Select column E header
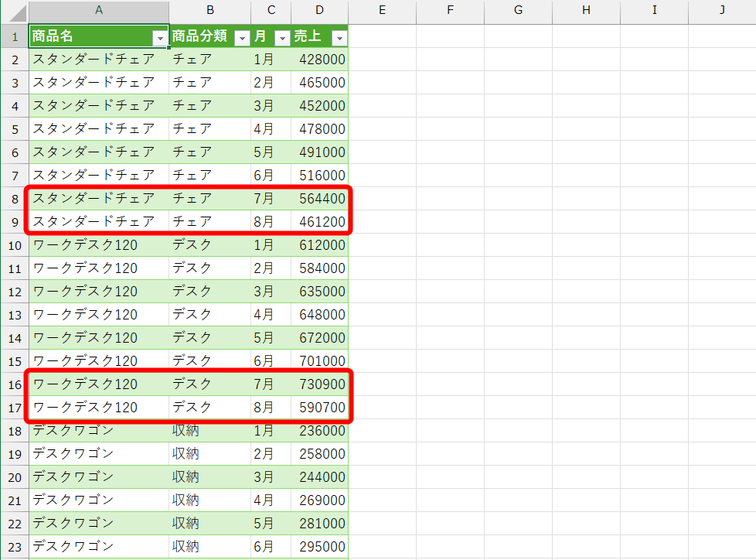 (383, 11)
